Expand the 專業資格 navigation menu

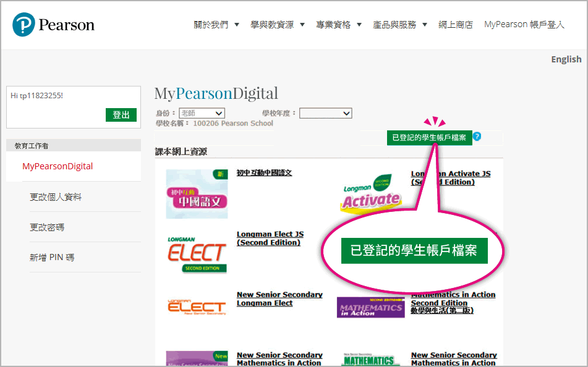pos(339,23)
